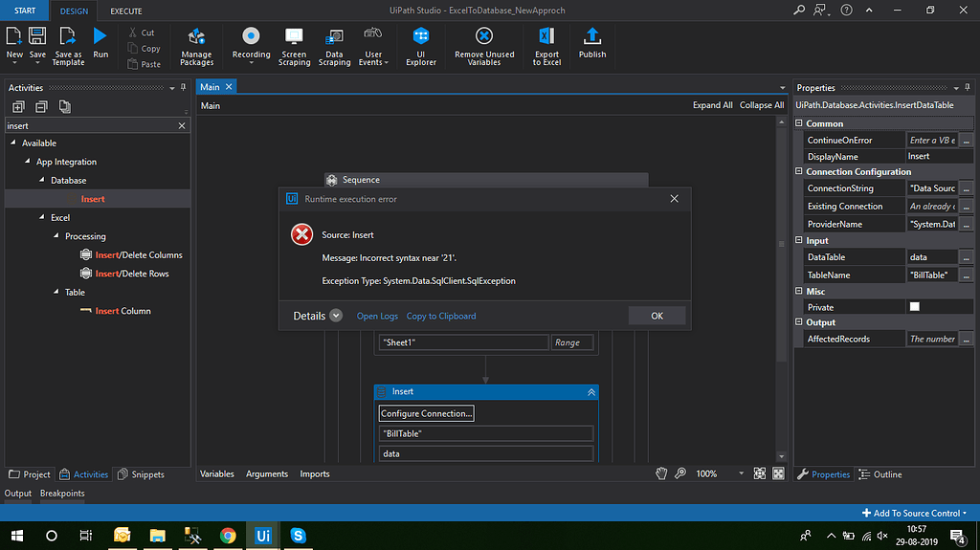The width and height of the screenshot is (980, 550).
Task: Click Copy to Clipboard link
Action: point(441,316)
